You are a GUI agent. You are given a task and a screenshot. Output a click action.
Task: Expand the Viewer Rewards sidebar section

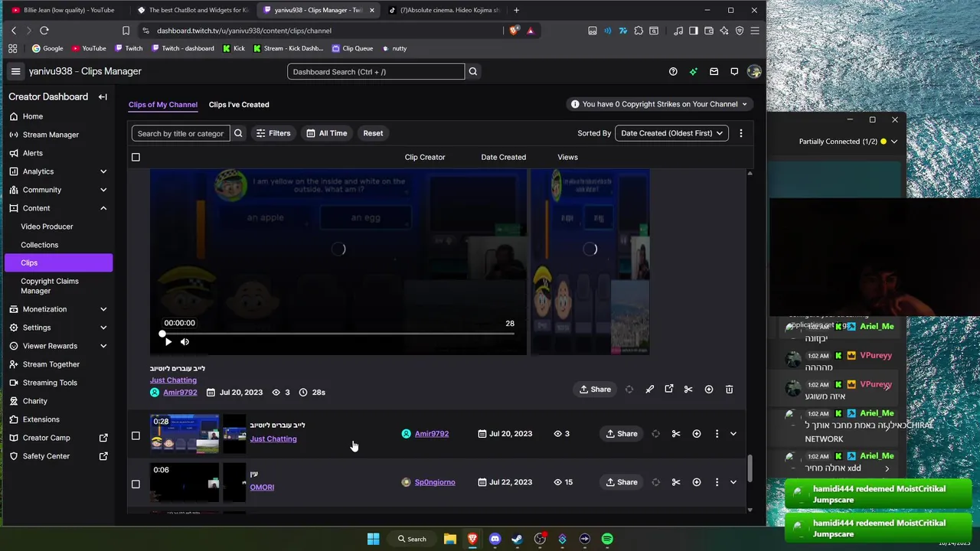tap(103, 346)
